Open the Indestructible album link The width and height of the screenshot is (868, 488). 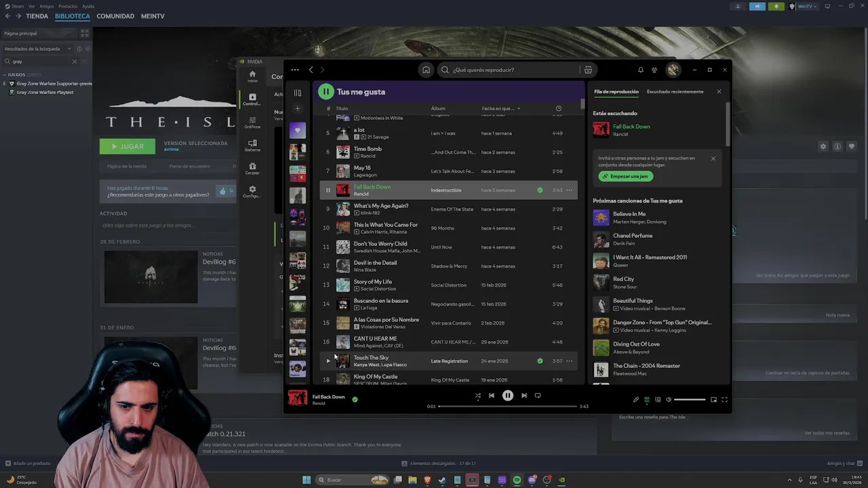tap(446, 190)
